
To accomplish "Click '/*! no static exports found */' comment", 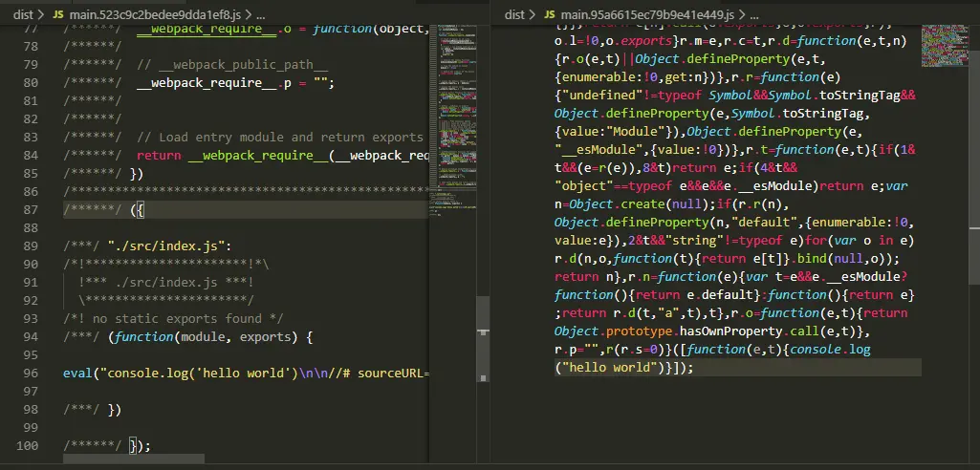I will click(173, 319).
